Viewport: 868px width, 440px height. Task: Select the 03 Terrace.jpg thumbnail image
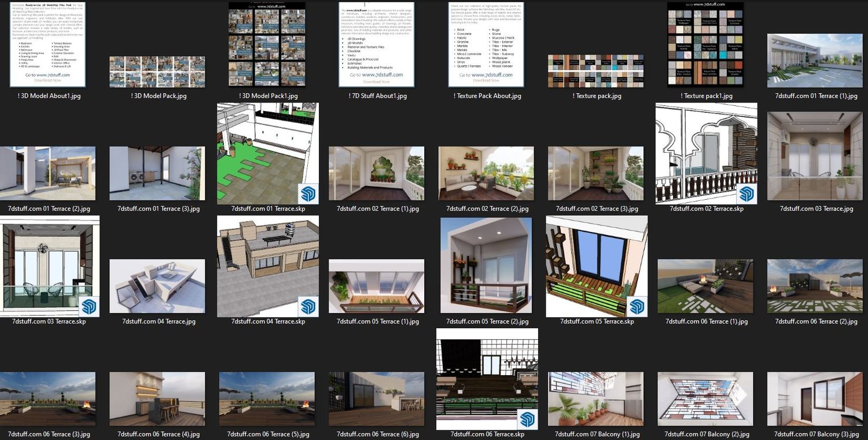click(x=815, y=156)
